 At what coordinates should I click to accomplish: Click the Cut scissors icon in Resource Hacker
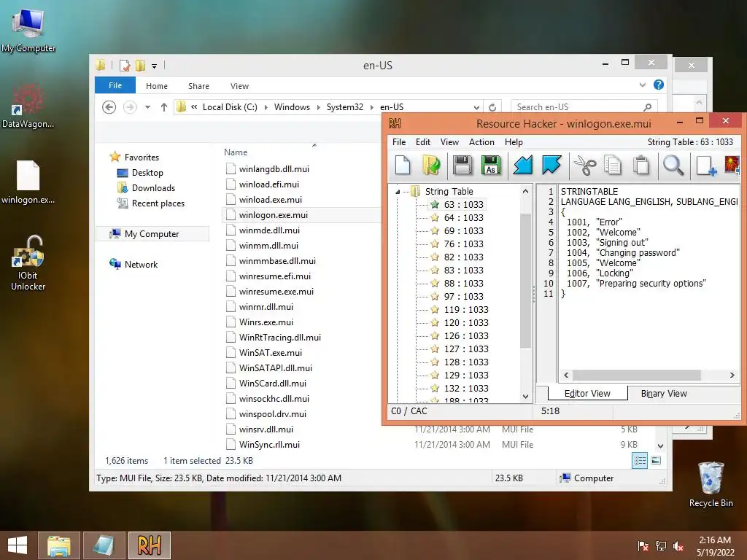(x=585, y=166)
